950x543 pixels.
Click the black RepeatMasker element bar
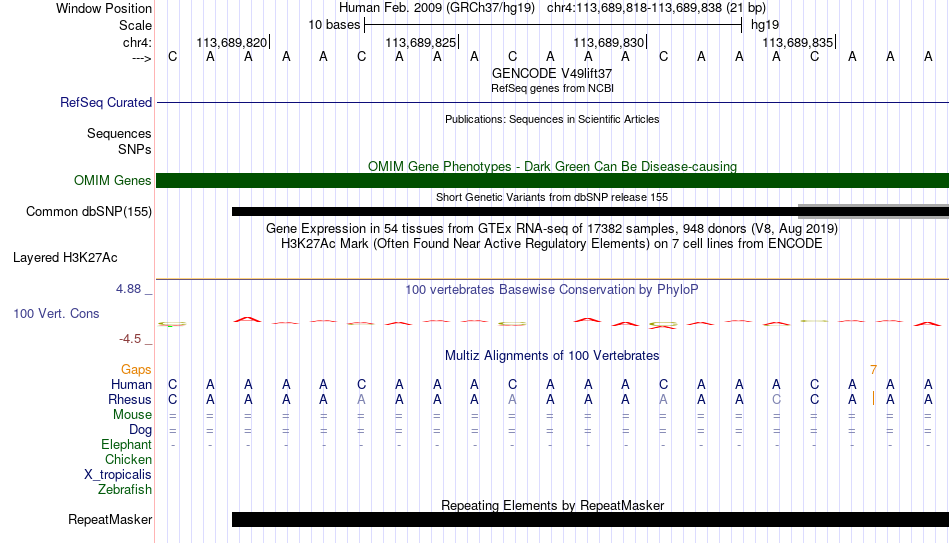pyautogui.click(x=590, y=519)
